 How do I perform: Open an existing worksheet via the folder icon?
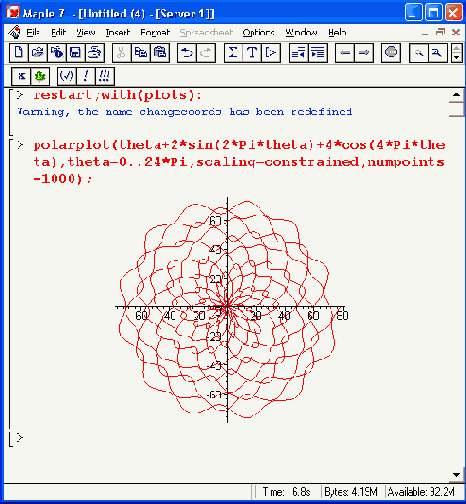[x=38, y=53]
